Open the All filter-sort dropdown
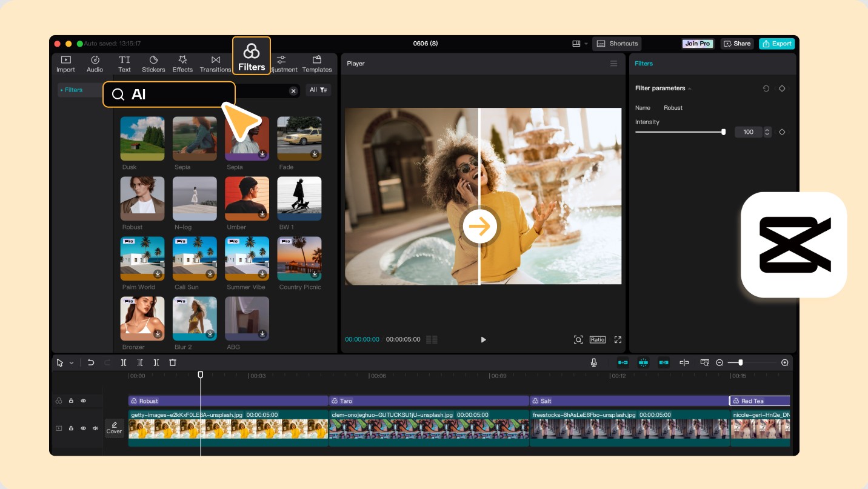This screenshot has height=489, width=868. [318, 90]
